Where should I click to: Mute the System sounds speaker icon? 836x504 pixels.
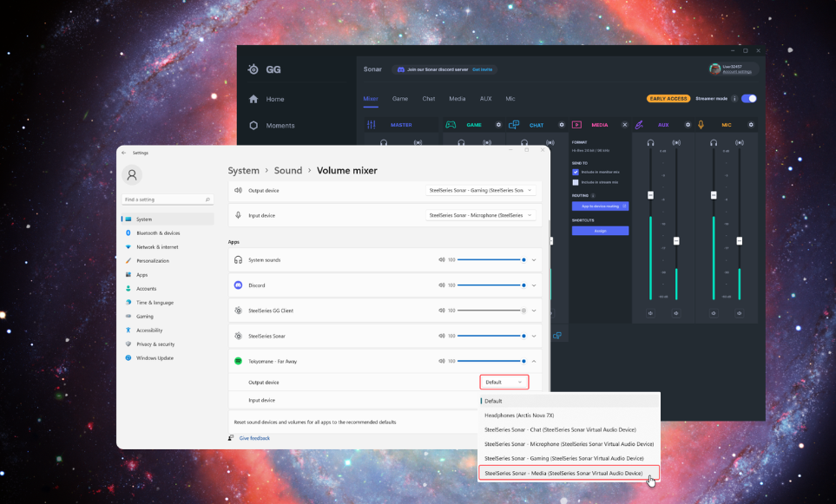442,260
